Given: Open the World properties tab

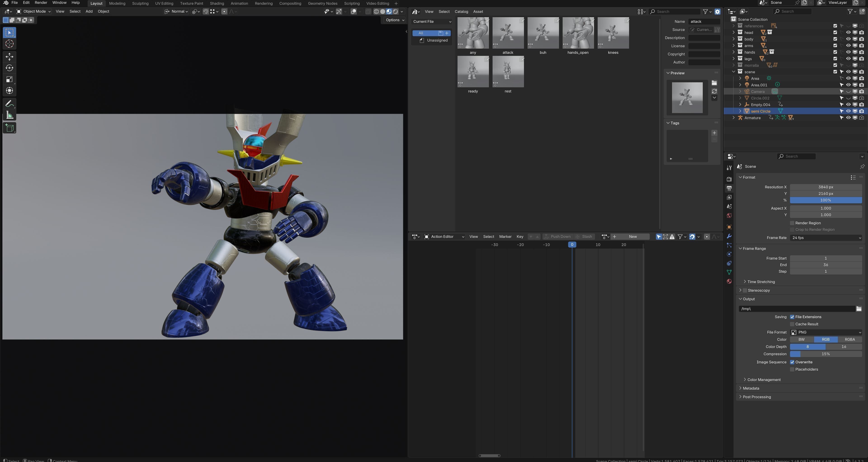Looking at the screenshot, I should 729,215.
